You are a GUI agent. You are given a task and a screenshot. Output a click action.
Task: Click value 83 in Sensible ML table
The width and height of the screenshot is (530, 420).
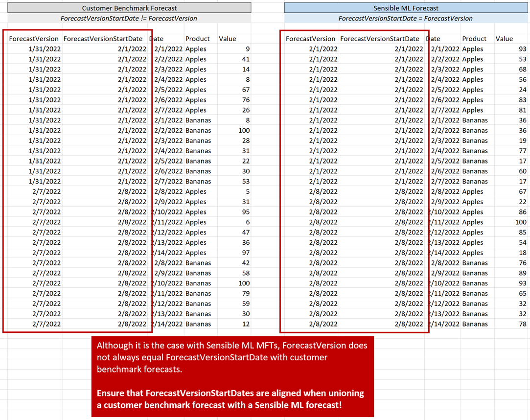point(523,100)
